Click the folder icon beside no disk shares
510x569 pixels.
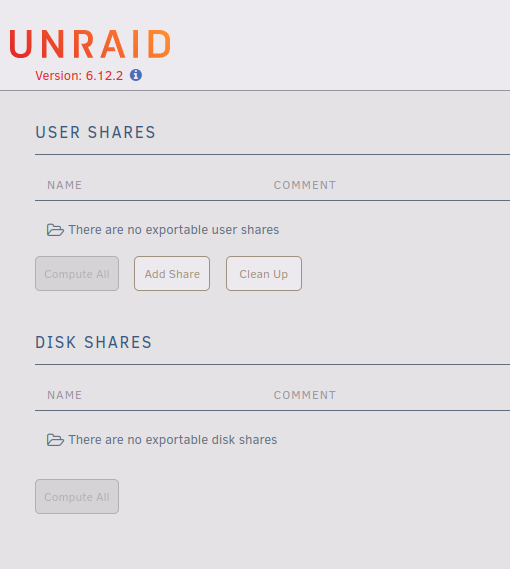55,440
